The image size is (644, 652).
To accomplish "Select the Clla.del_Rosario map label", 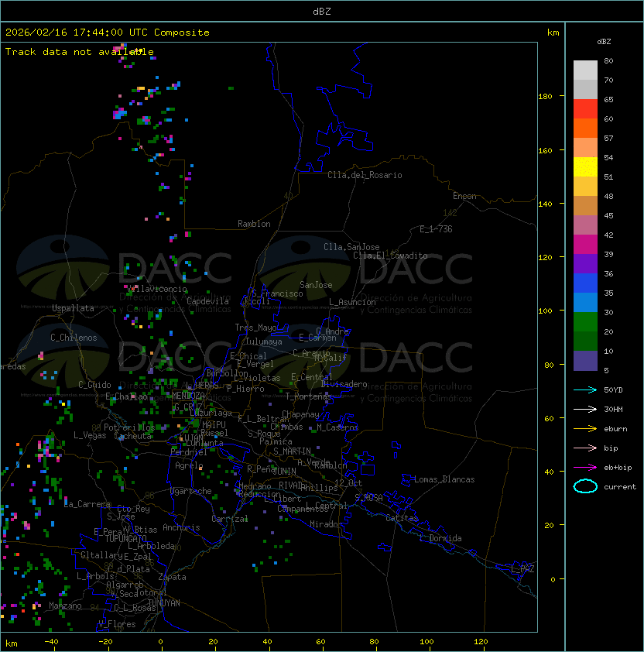I will click(365, 175).
